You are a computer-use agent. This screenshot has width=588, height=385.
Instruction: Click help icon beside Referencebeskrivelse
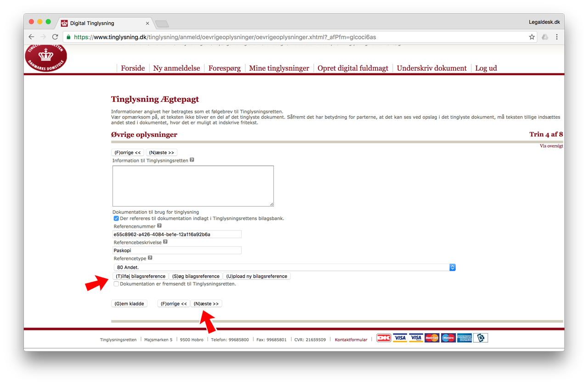point(165,242)
